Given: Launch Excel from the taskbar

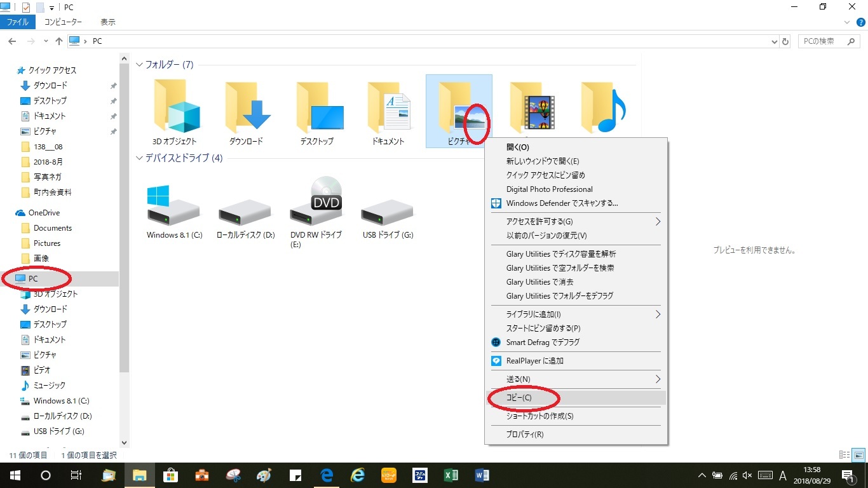Looking at the screenshot, I should click(x=451, y=475).
